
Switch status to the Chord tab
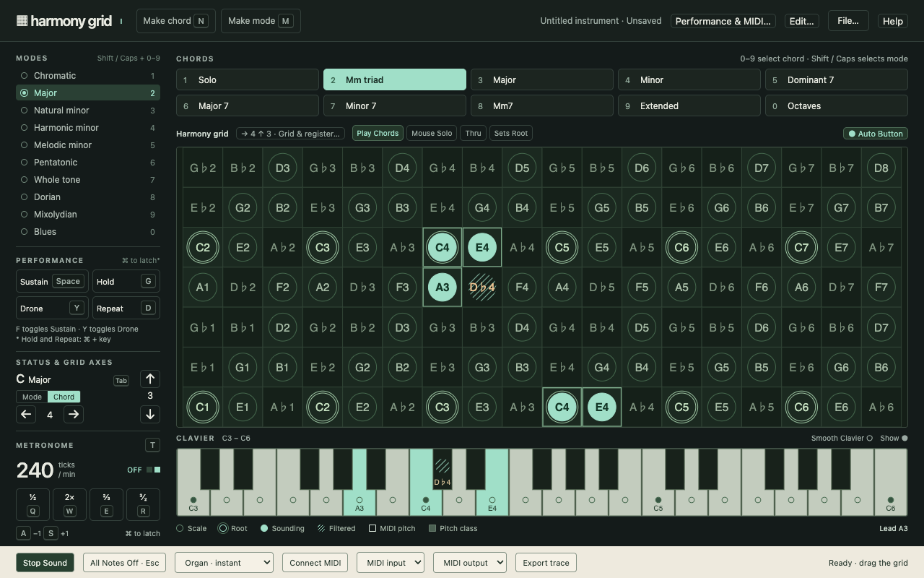pos(64,397)
